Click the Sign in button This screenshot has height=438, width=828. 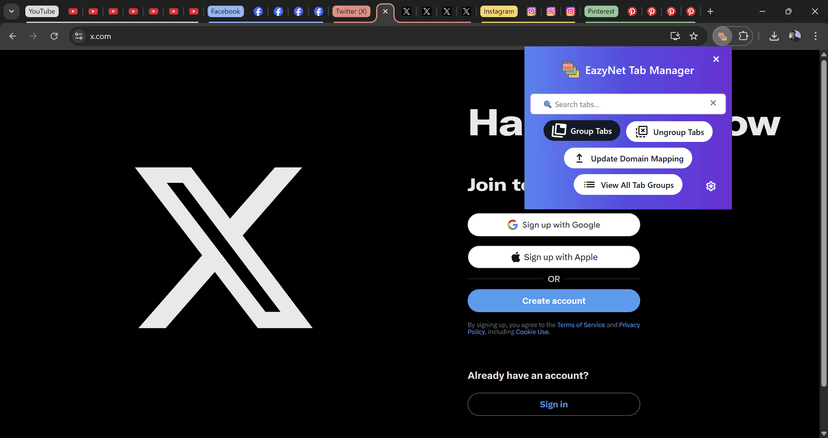coord(553,404)
